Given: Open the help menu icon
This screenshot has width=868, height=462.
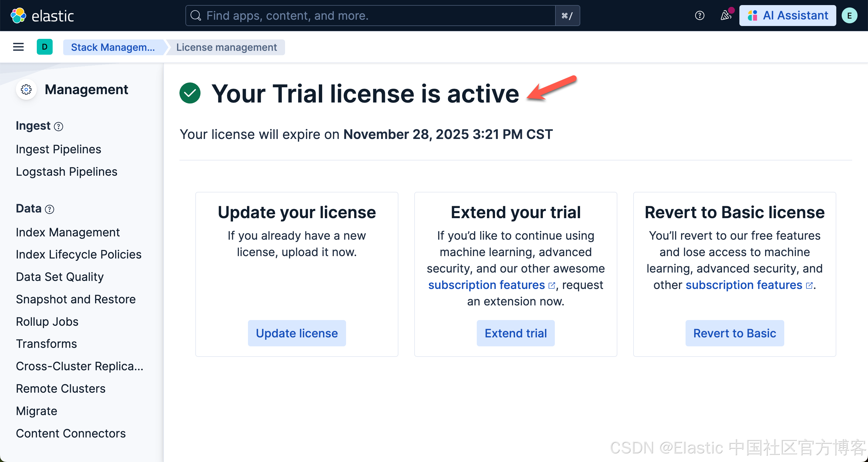Looking at the screenshot, I should (x=700, y=16).
